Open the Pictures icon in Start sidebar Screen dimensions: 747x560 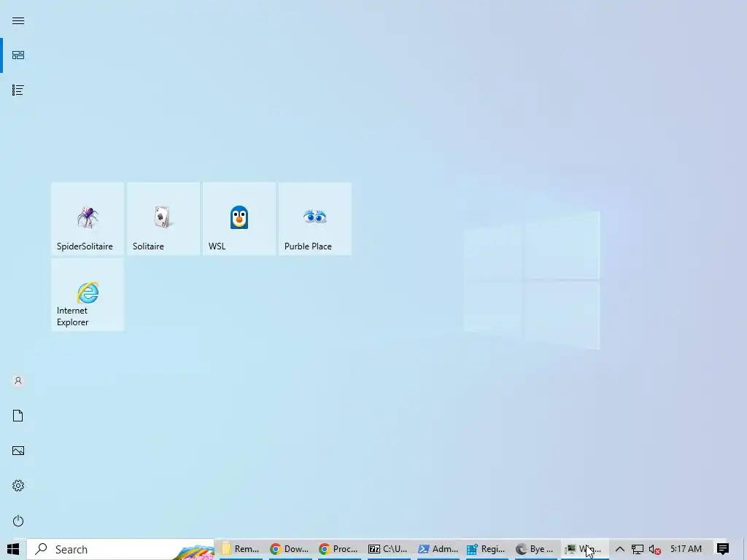click(x=18, y=451)
